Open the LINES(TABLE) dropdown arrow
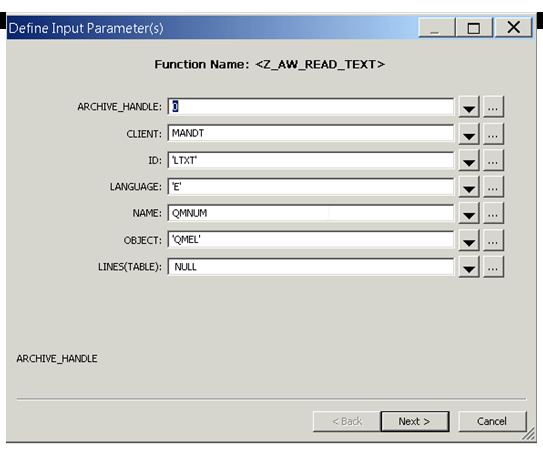This screenshot has width=543, height=457. 469,267
